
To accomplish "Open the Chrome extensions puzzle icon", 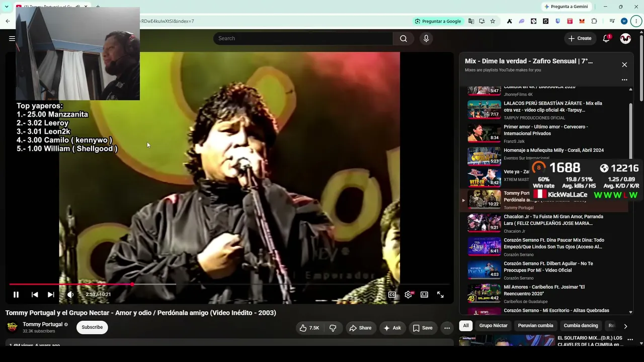I will click(x=594, y=21).
